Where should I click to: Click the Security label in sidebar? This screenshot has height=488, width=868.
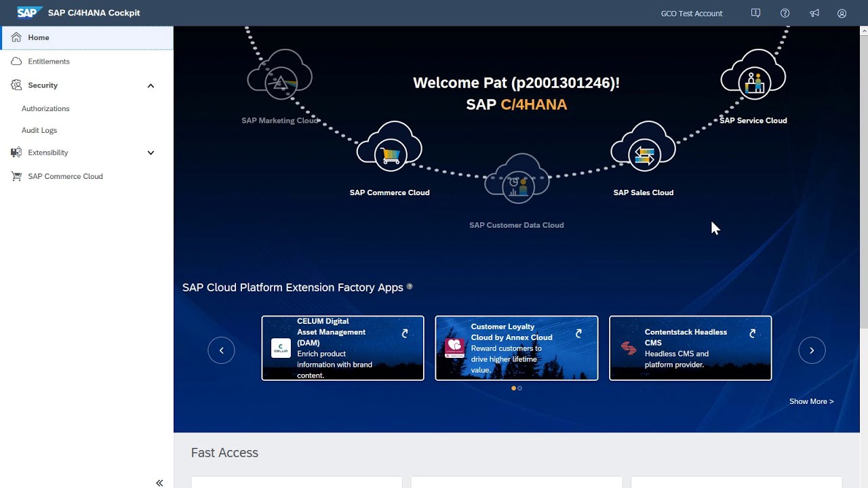click(43, 85)
